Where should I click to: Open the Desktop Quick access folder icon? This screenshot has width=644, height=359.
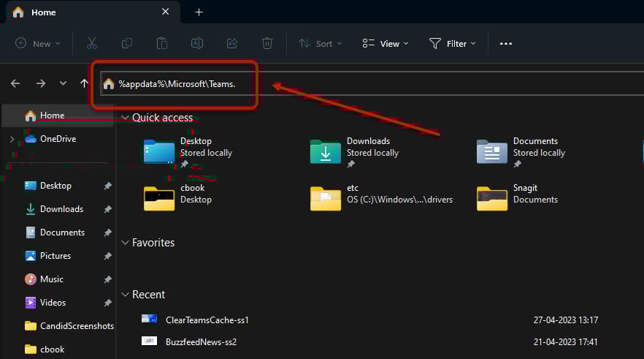pos(159,152)
